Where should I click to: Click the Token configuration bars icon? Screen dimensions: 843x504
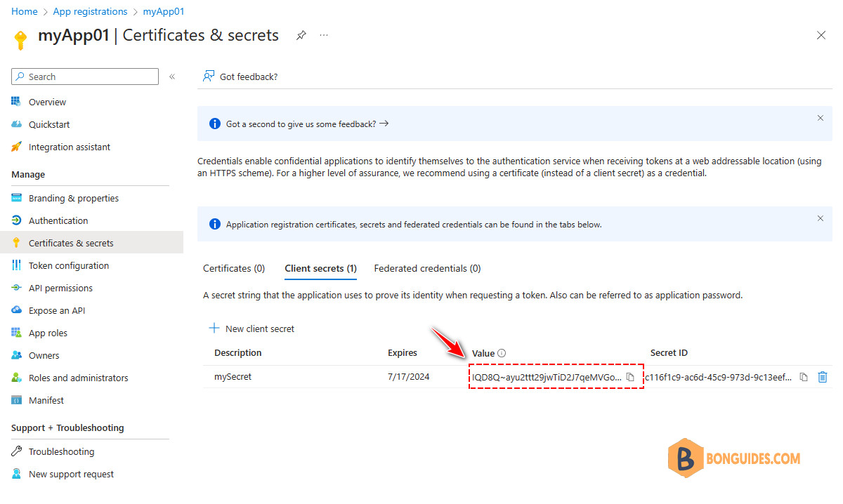tap(16, 265)
